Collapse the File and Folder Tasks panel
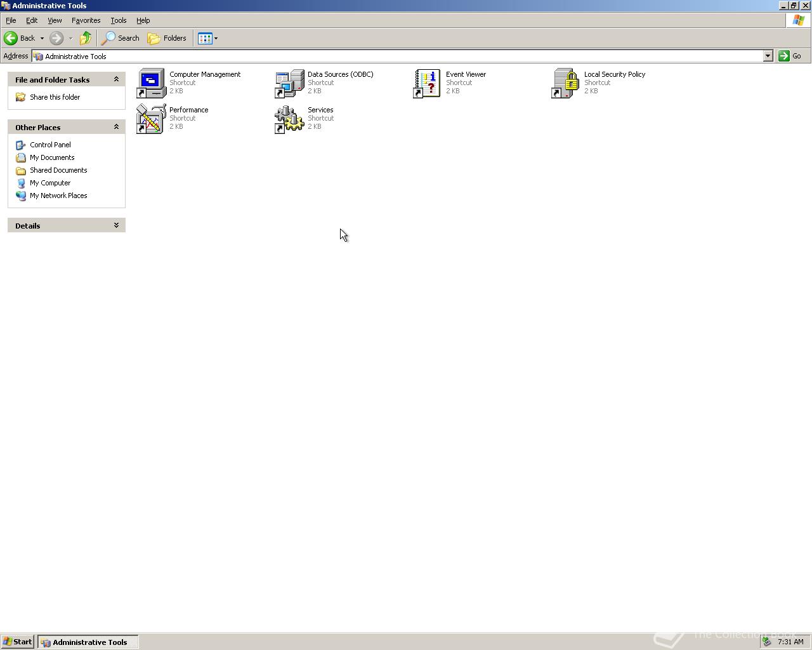Image resolution: width=812 pixels, height=650 pixels. (x=116, y=79)
